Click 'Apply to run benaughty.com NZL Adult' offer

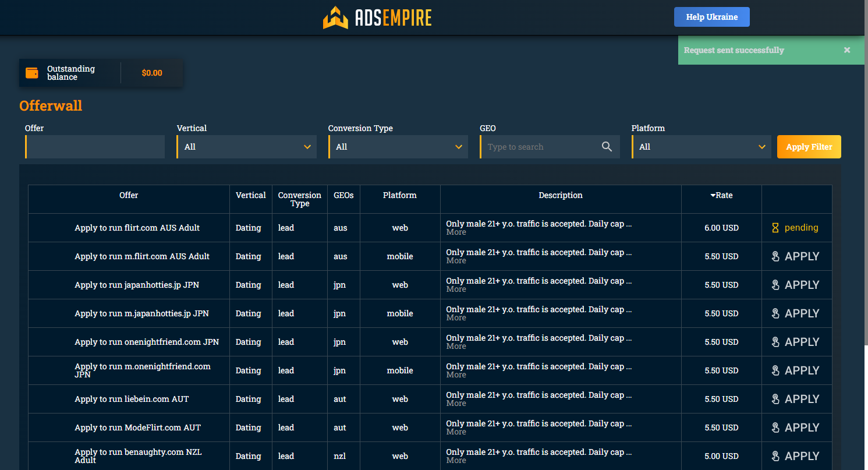(138, 456)
